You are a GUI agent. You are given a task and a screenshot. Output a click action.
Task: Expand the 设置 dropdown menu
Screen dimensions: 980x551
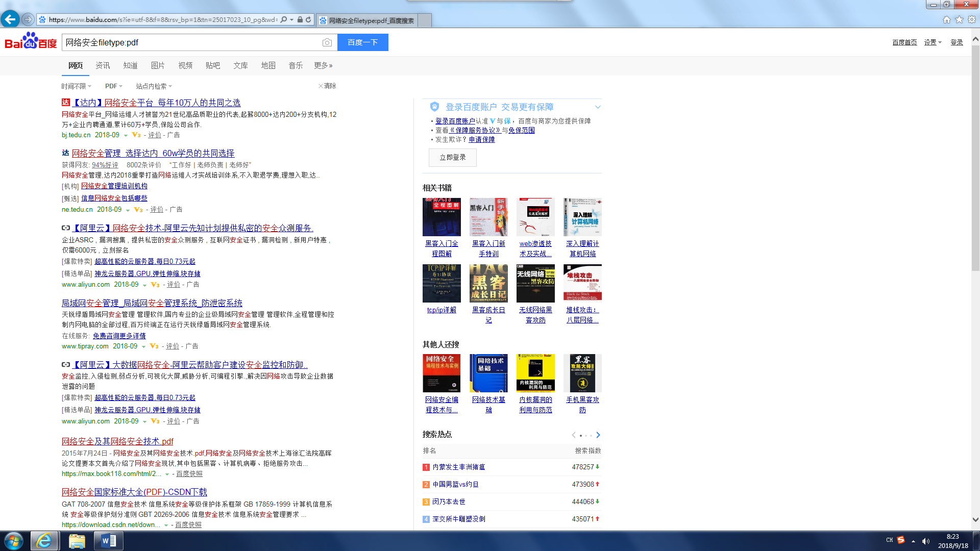click(933, 42)
